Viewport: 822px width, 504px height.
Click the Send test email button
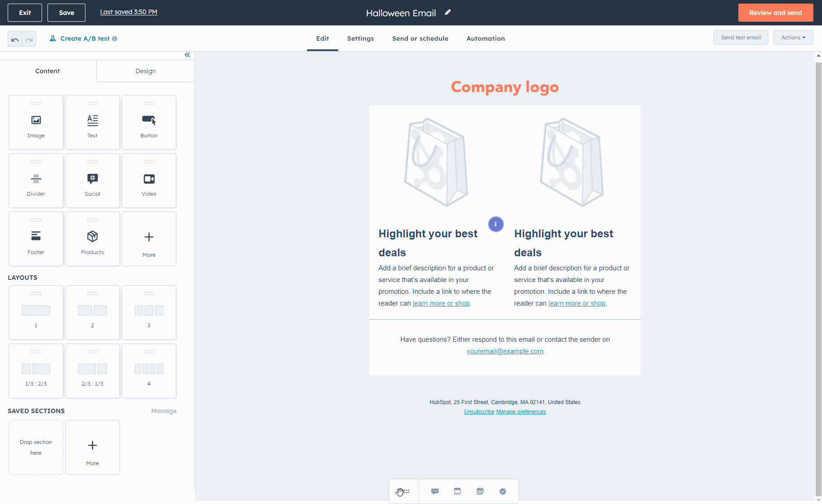pyautogui.click(x=741, y=38)
